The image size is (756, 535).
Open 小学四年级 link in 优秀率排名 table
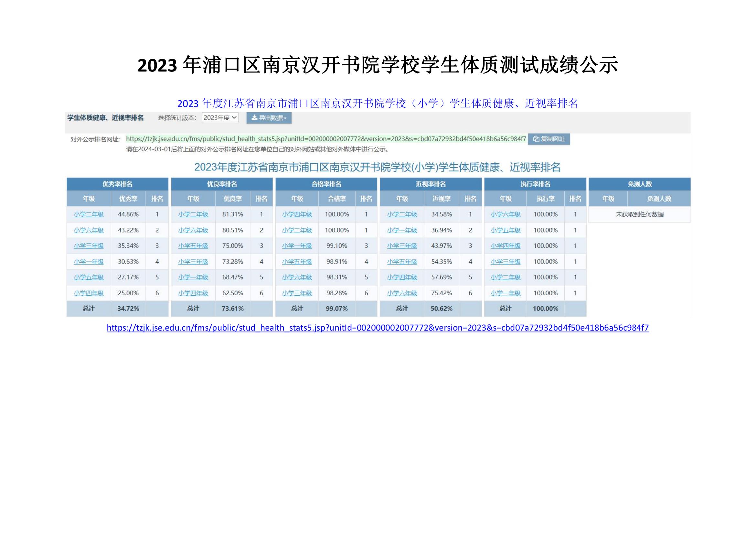tap(89, 293)
